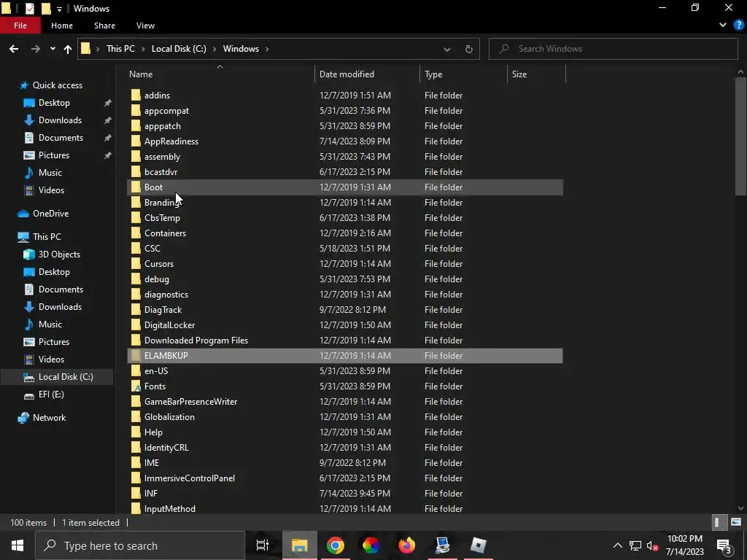Click the Forward navigation arrow
This screenshot has height=560, width=747.
click(35, 49)
